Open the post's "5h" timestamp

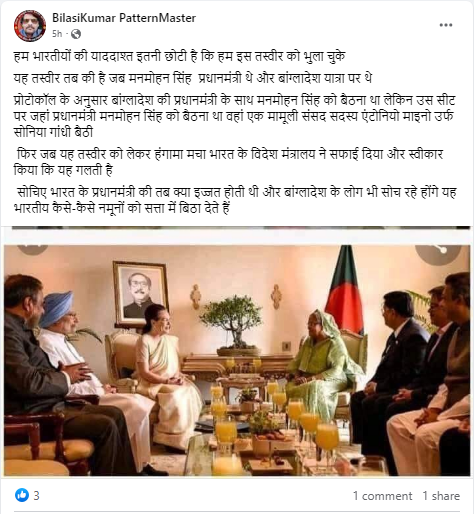coord(57,34)
